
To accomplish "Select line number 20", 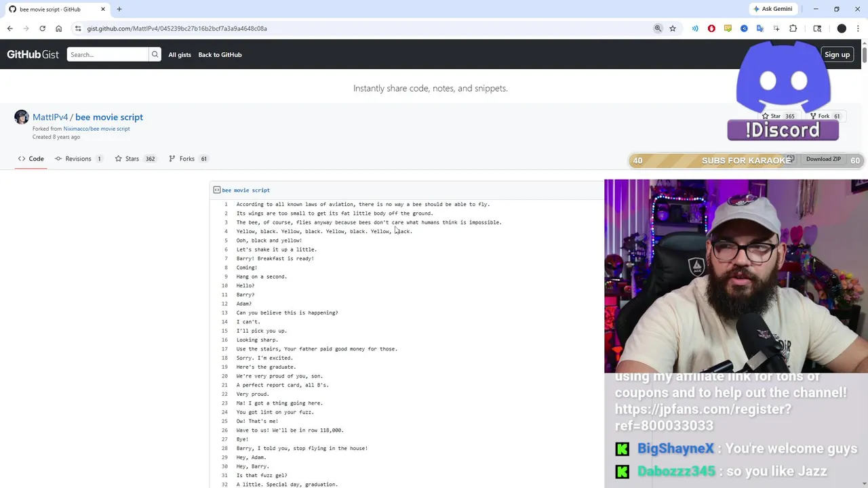I will pos(224,376).
